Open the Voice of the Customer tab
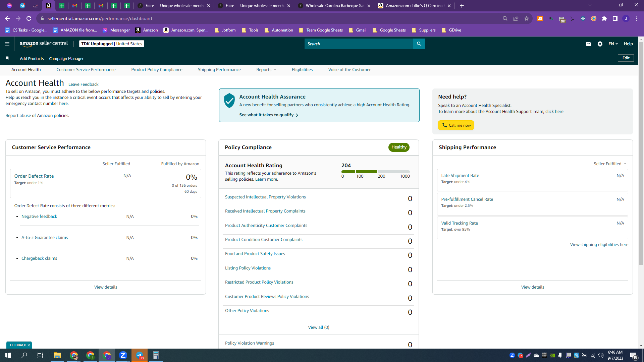The width and height of the screenshot is (644, 362). tap(350, 70)
